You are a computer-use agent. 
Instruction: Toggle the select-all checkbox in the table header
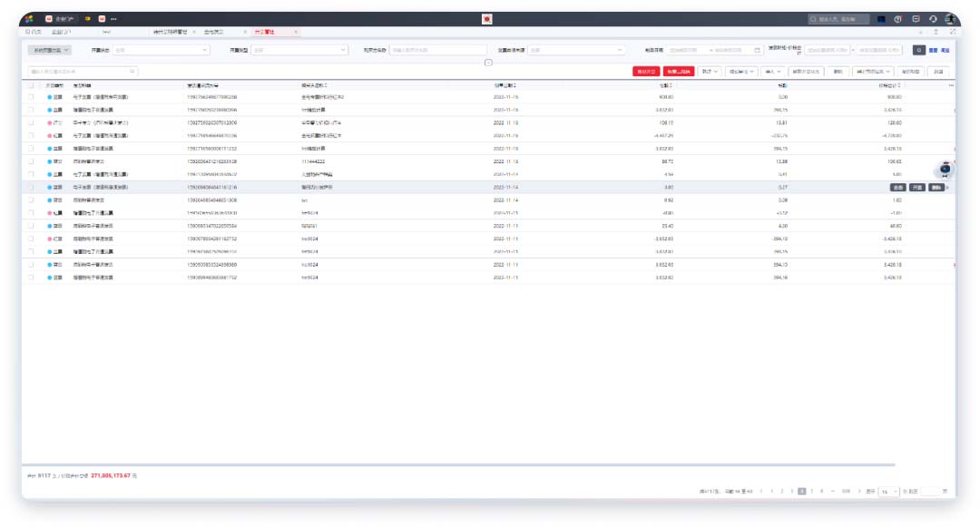[x=31, y=85]
